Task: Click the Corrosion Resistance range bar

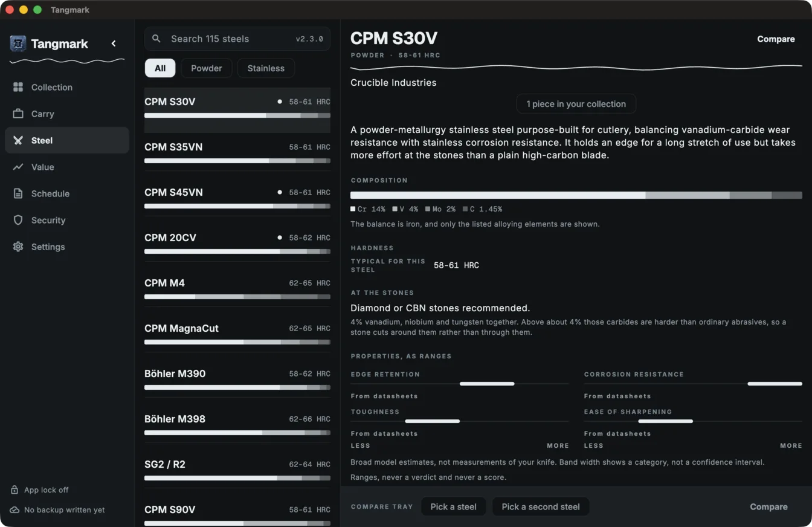Action: (x=693, y=384)
